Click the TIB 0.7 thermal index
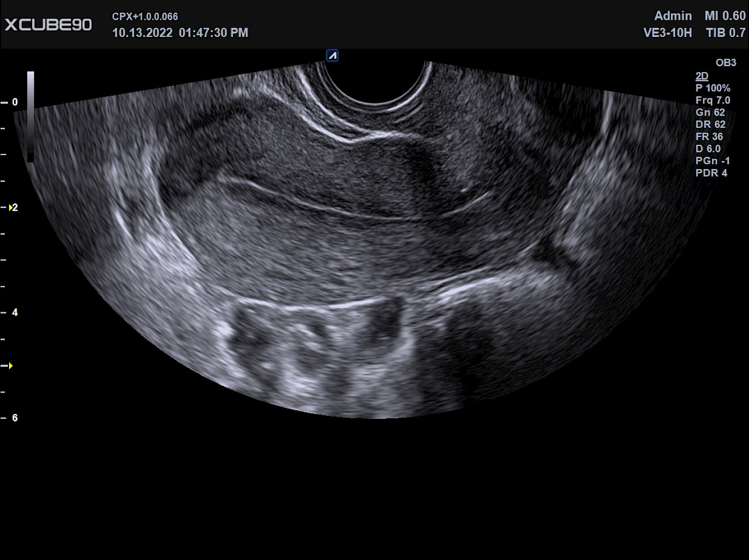 [725, 33]
